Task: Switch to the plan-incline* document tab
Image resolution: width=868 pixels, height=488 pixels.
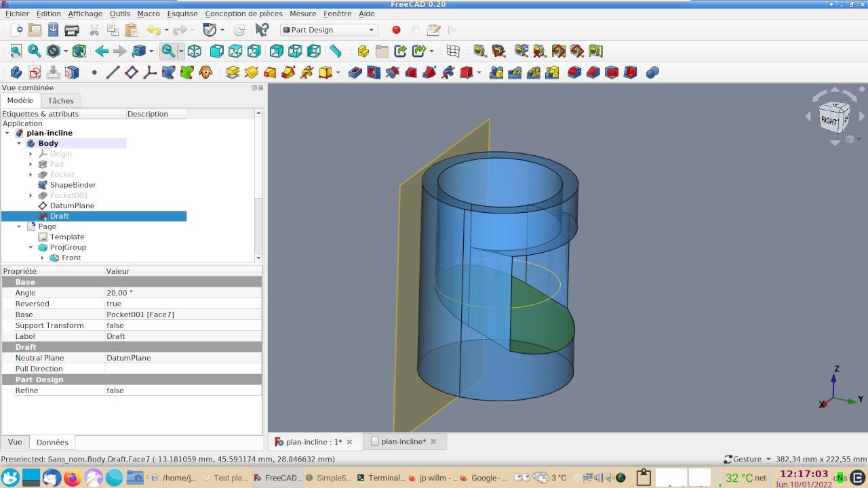Action: (x=403, y=441)
